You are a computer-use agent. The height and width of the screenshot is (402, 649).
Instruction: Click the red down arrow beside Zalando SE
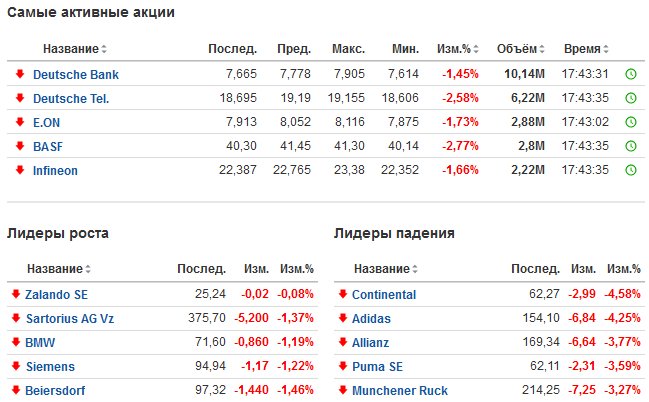pyautogui.click(x=16, y=294)
